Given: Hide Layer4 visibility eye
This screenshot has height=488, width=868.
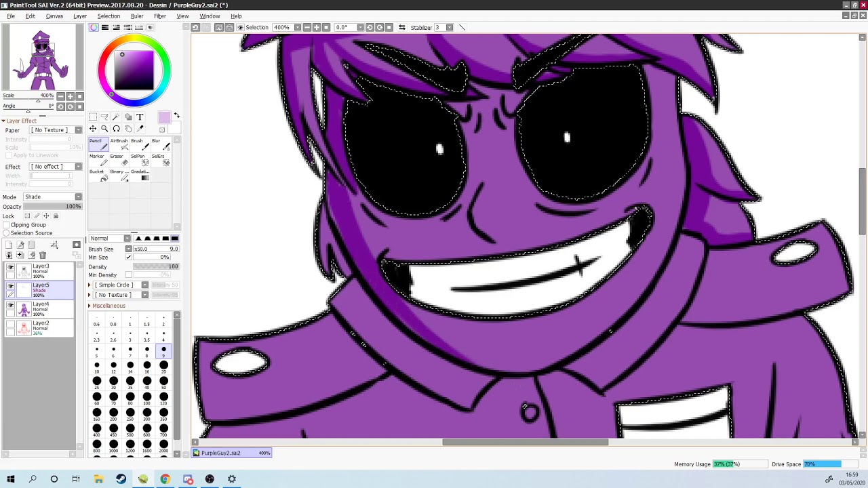Looking at the screenshot, I should (x=10, y=306).
